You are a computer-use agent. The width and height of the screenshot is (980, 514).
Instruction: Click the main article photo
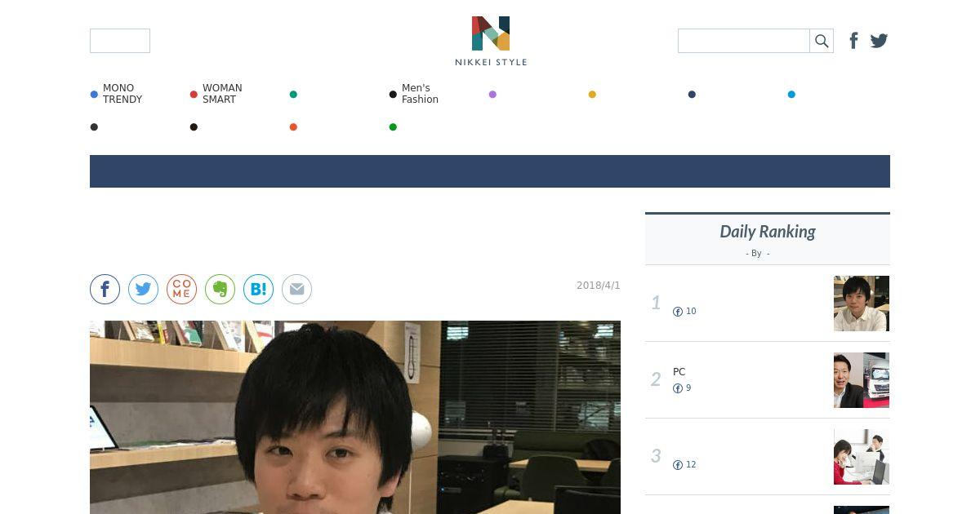pyautogui.click(x=355, y=417)
